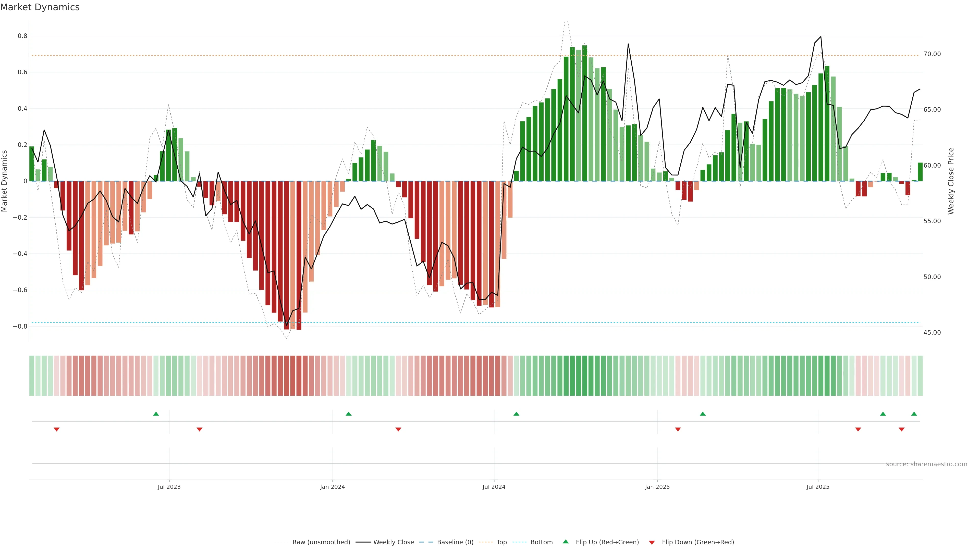Image resolution: width=980 pixels, height=551 pixels.
Task: Click the rightmost green flip-up triangle marker
Action: (914, 414)
